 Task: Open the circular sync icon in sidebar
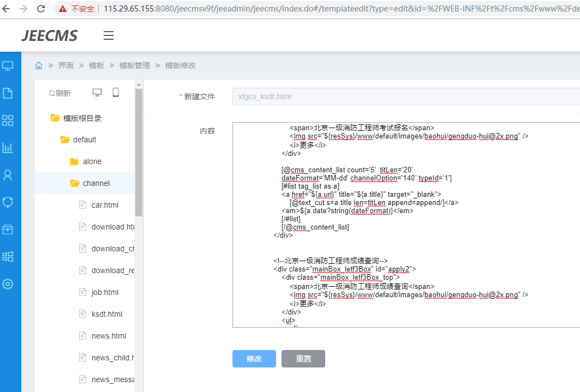click(x=8, y=202)
